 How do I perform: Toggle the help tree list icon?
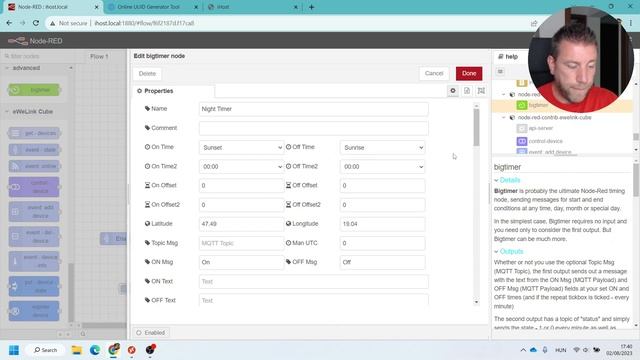(500, 72)
